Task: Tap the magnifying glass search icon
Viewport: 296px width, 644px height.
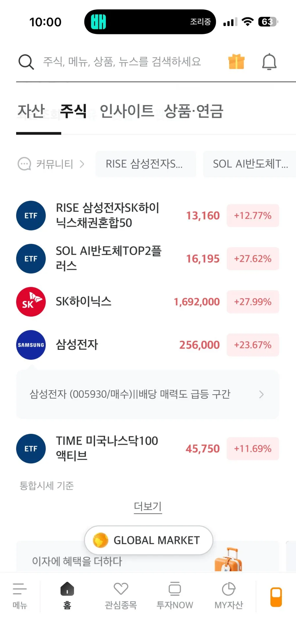Action: (26, 62)
